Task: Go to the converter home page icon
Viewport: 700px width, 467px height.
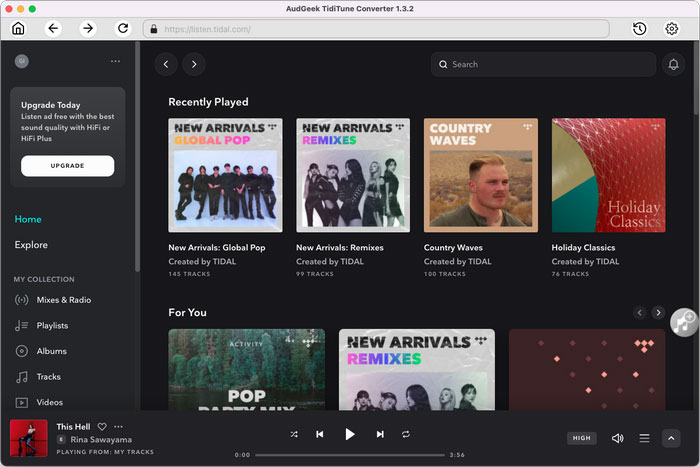Action: point(18,29)
